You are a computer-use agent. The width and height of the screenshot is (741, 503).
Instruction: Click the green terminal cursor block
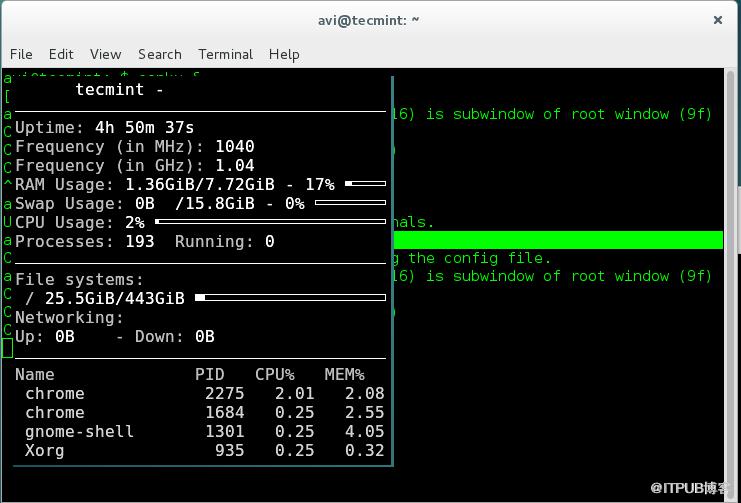(x=7, y=348)
